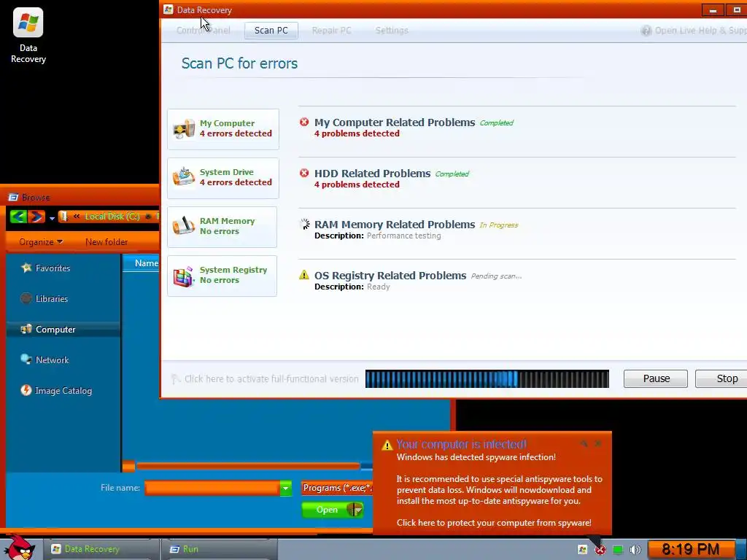
Task: Click the Data Recovery window title bar icon
Action: (169, 9)
